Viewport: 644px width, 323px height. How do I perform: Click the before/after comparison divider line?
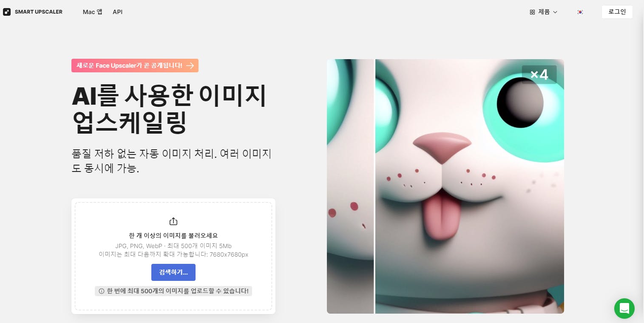pyautogui.click(x=374, y=186)
